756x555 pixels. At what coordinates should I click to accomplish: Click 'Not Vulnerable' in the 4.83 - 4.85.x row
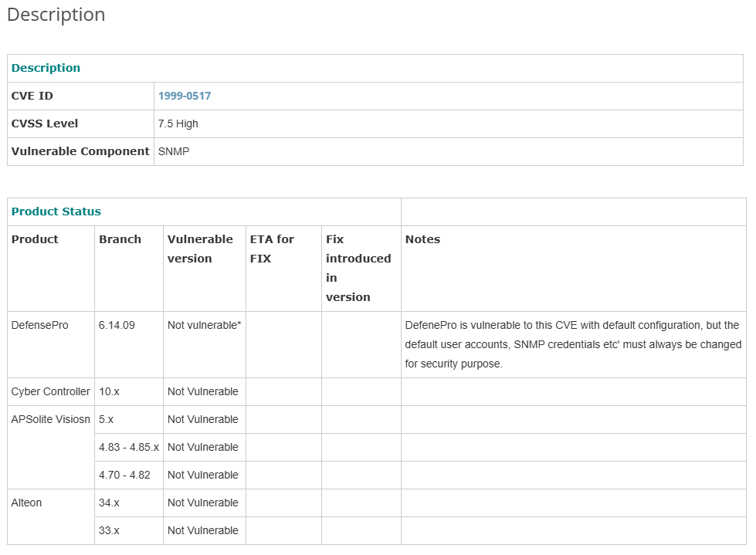(x=203, y=447)
